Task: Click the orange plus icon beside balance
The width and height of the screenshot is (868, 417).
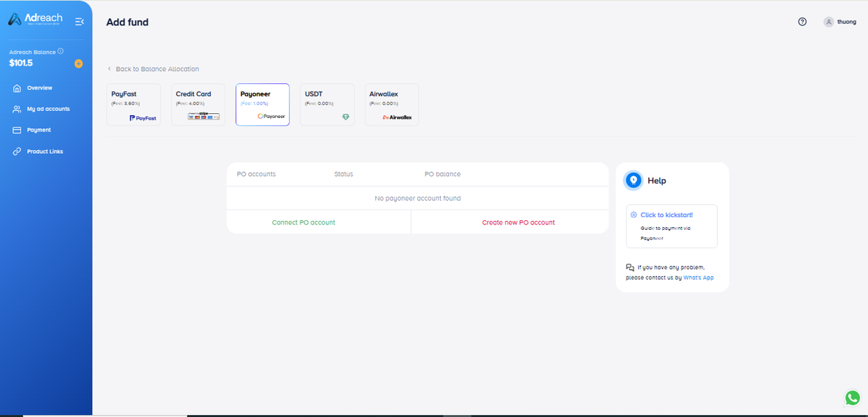Action: [79, 64]
